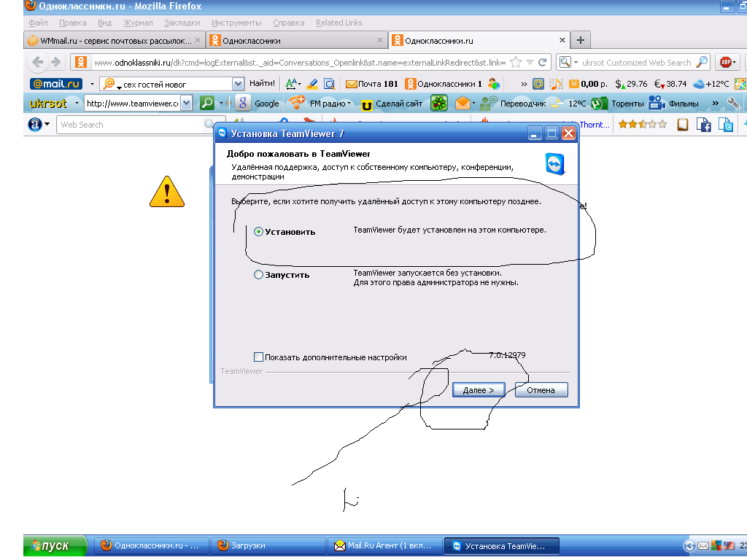Expand the ukrsot toolbar overflow chevron

[x=715, y=104]
